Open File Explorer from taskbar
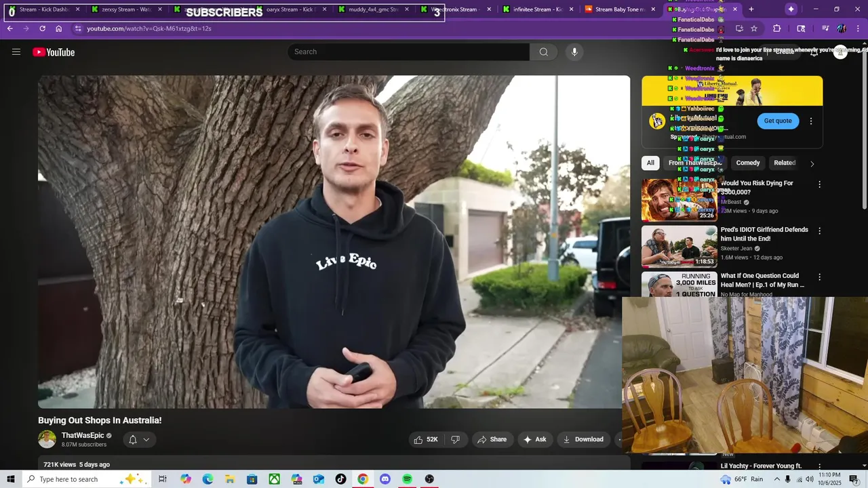The width and height of the screenshot is (868, 488). tap(230, 479)
